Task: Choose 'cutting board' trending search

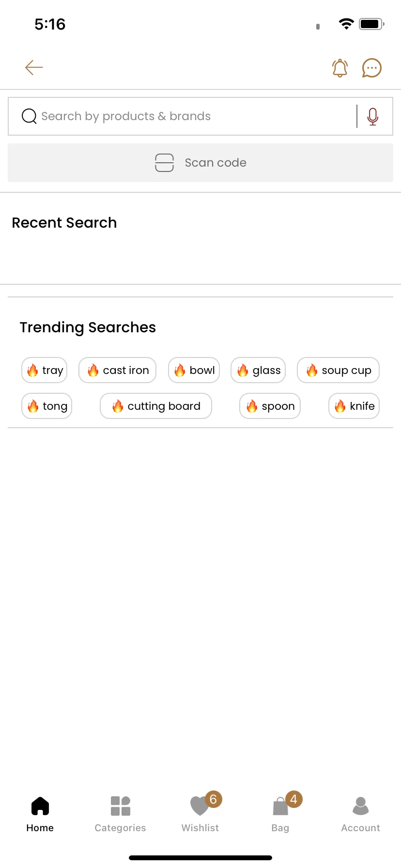Action: point(156,406)
